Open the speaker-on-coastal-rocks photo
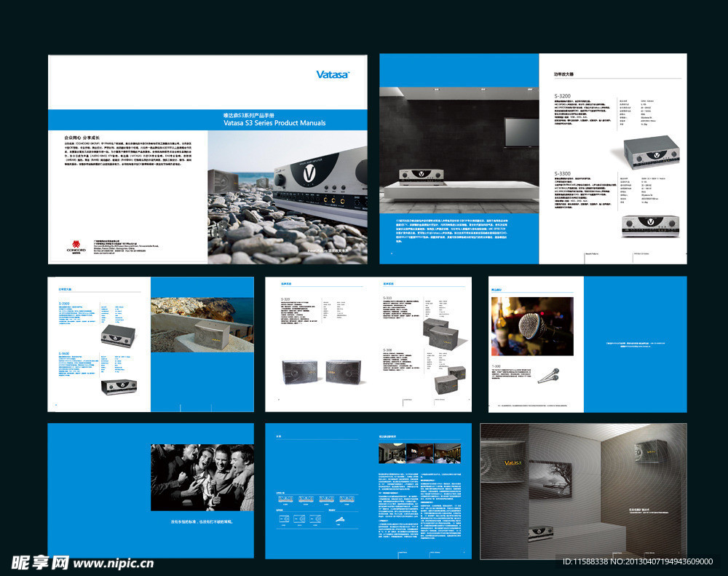 (x=202, y=325)
